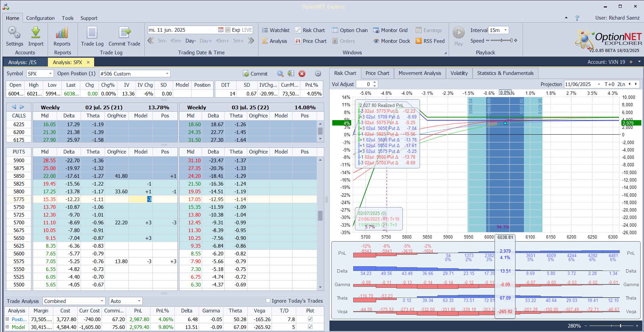
Task: Click the Commit Trade ribbon icon
Action: pos(124,33)
